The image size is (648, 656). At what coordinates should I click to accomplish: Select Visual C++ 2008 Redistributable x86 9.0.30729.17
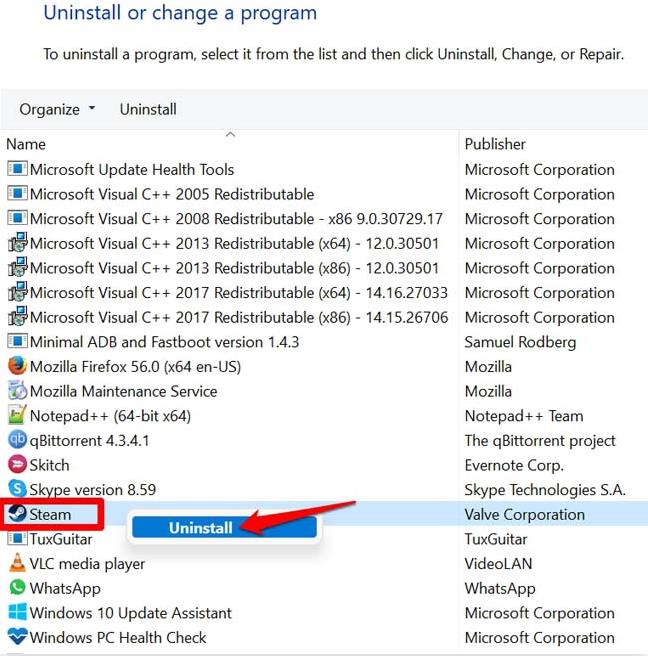(x=236, y=219)
